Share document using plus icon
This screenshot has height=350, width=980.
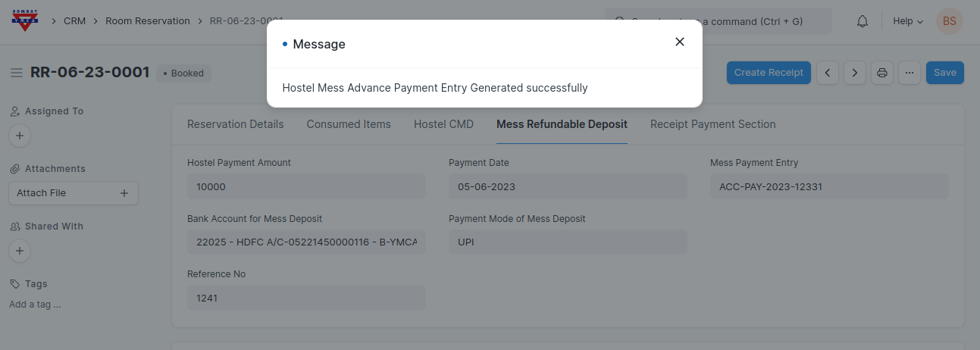pyautogui.click(x=20, y=251)
